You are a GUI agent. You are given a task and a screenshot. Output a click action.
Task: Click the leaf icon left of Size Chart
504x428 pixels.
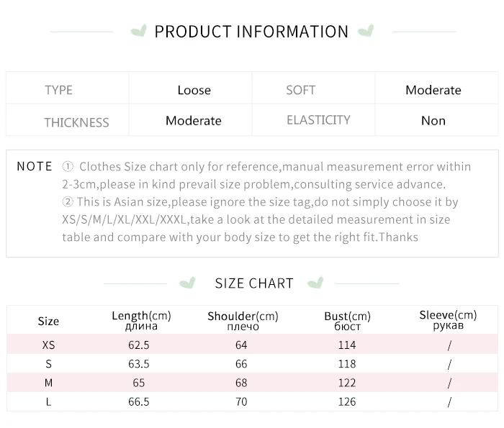187,283
